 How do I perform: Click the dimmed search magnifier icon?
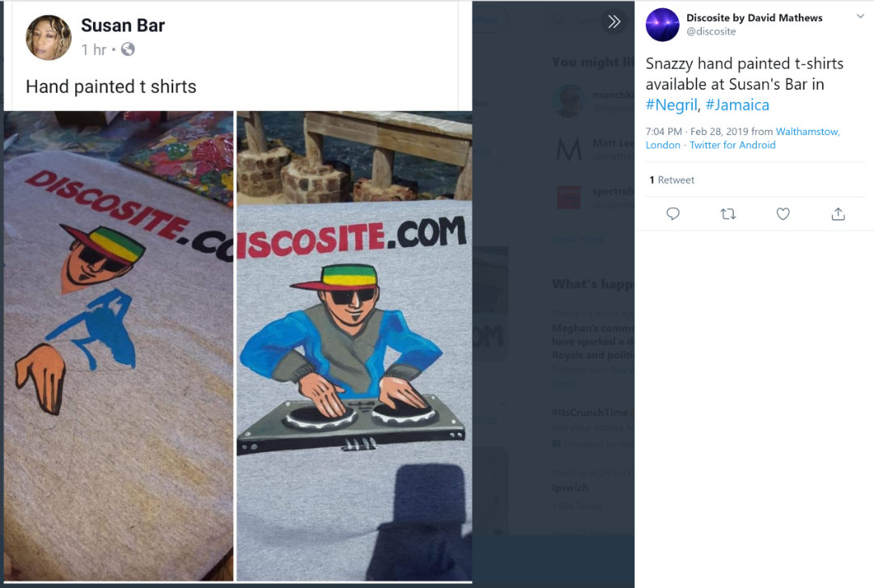[559, 20]
